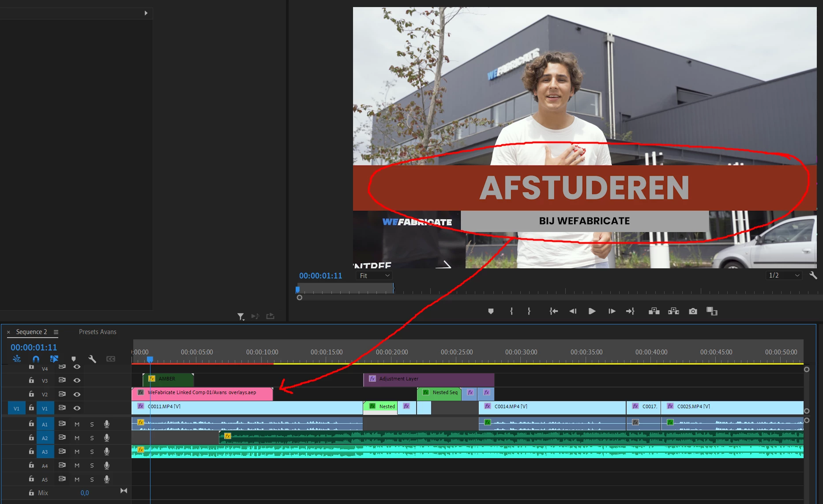Click the Mark Out button
Image resolution: width=823 pixels, height=504 pixels.
point(529,311)
